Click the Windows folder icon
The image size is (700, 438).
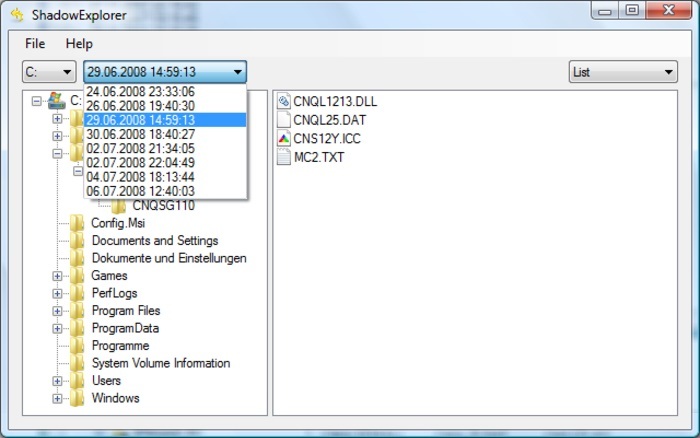pos(77,398)
